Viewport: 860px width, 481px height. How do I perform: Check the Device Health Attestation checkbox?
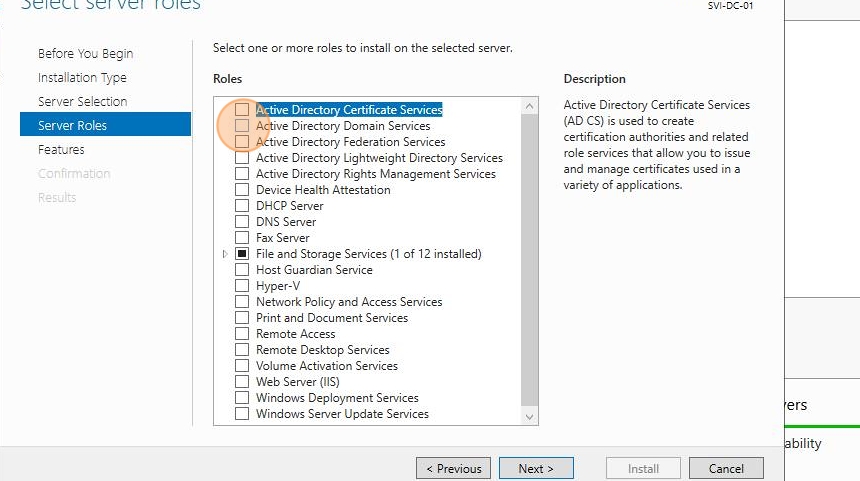pos(242,190)
